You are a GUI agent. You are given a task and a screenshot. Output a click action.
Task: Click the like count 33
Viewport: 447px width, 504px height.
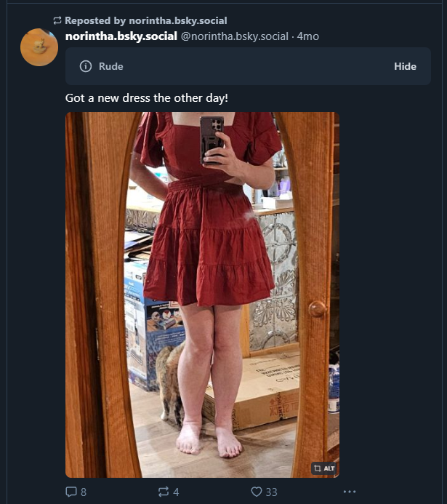[271, 492]
